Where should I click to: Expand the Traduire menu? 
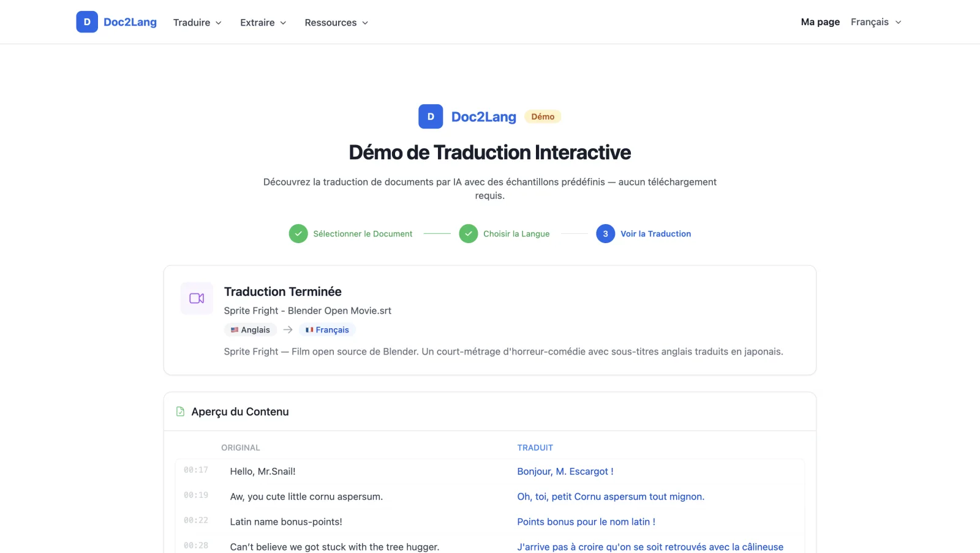point(197,23)
